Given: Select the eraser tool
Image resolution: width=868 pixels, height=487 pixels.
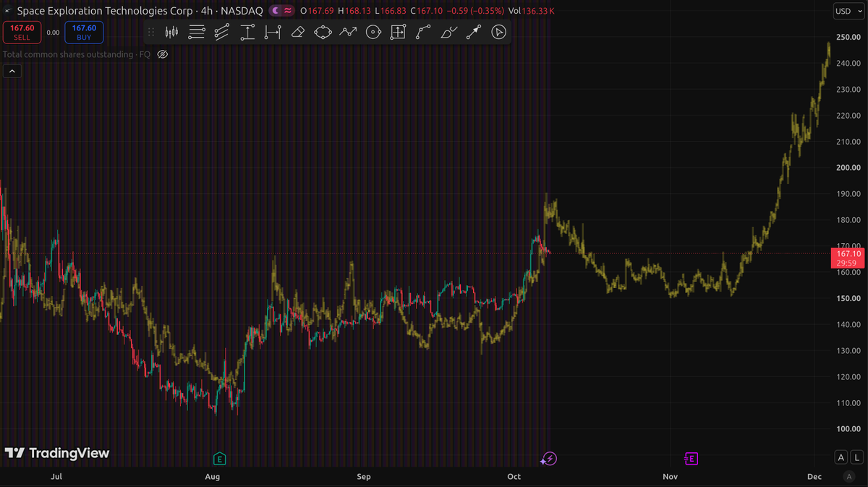Looking at the screenshot, I should (x=297, y=32).
